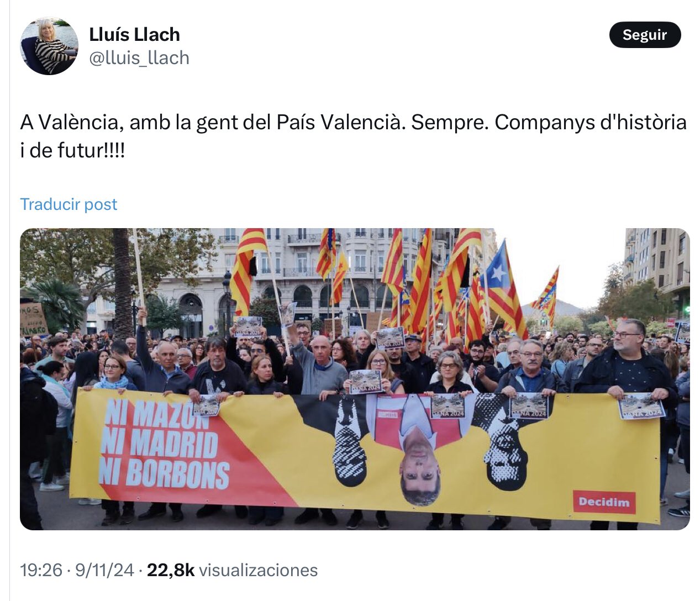
Task: Translate tweet with Traducir post
Action: tap(69, 204)
